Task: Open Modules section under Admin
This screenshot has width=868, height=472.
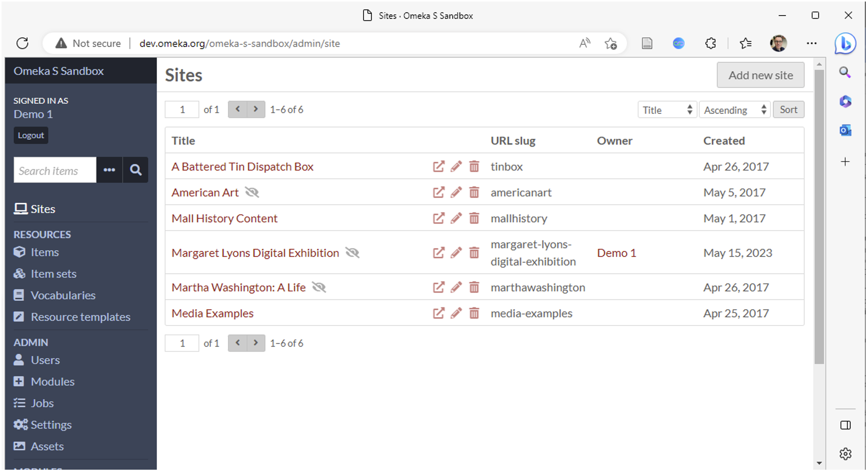Action: coord(52,381)
